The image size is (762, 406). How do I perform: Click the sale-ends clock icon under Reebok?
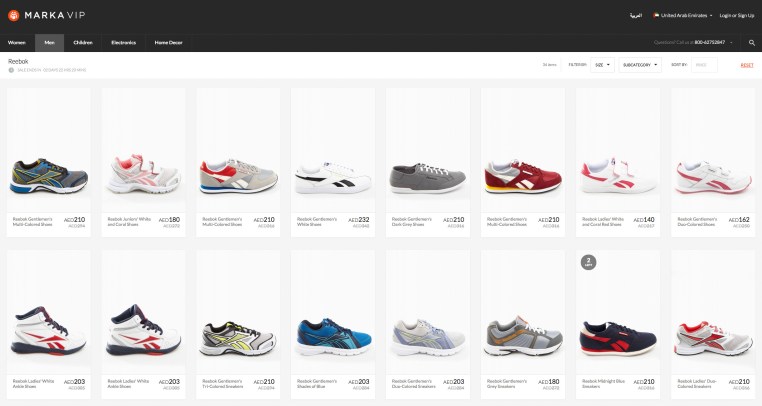pos(11,70)
